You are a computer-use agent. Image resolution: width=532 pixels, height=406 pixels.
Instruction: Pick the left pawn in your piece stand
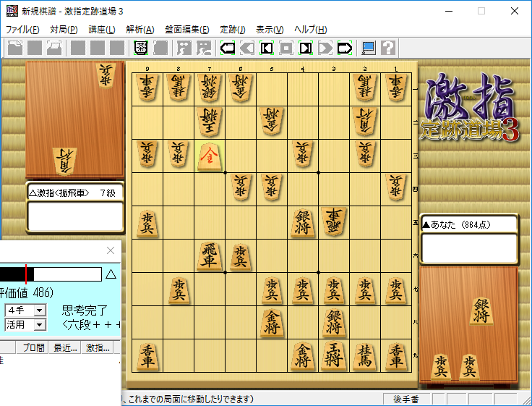click(x=442, y=367)
